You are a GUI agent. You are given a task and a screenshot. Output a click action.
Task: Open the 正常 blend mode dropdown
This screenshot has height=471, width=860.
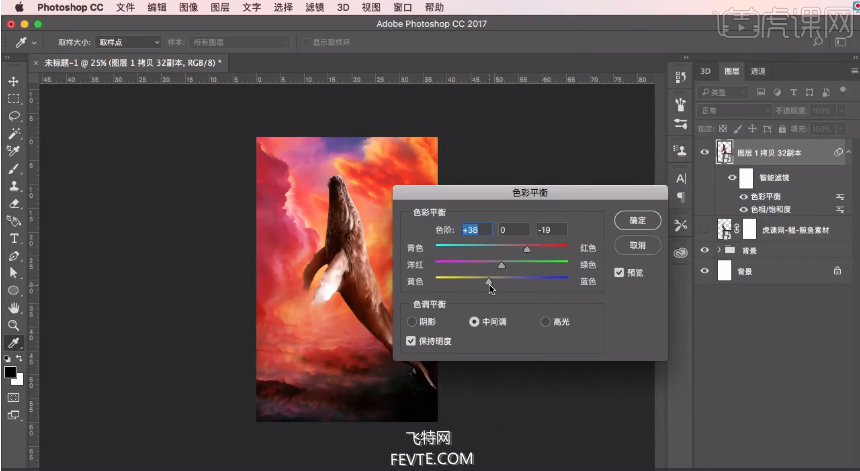point(735,110)
